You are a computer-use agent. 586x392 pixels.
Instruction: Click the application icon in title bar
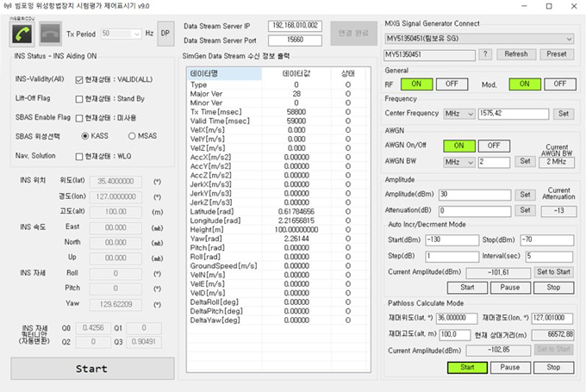(x=6, y=6)
